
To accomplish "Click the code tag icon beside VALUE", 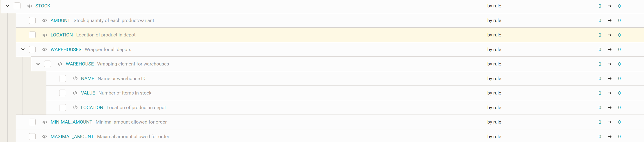I will [x=75, y=93].
